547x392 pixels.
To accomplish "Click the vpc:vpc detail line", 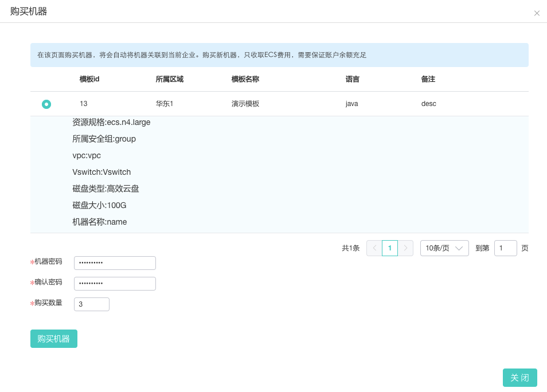I will [x=87, y=155].
